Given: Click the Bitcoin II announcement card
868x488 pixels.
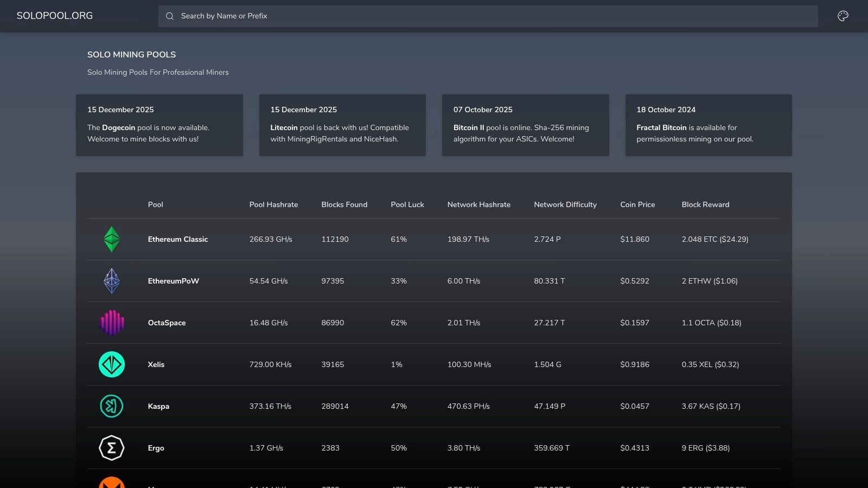Looking at the screenshot, I should (x=525, y=125).
